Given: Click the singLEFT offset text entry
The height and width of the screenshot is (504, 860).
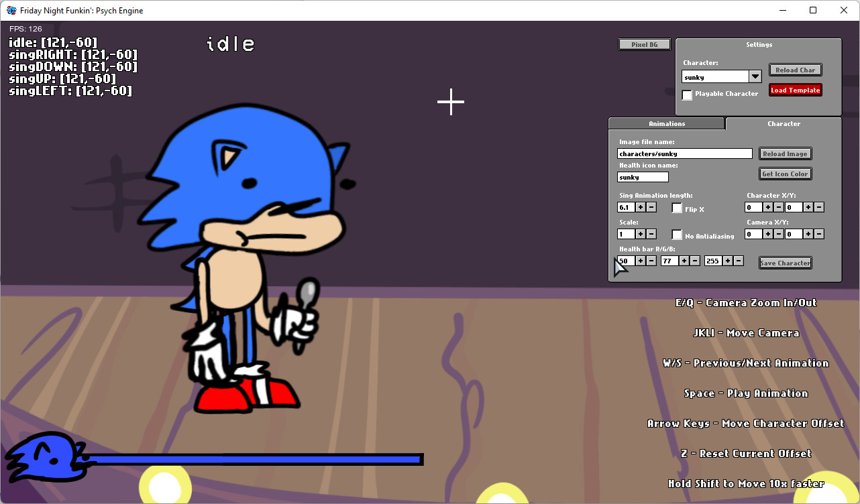Looking at the screenshot, I should [70, 91].
